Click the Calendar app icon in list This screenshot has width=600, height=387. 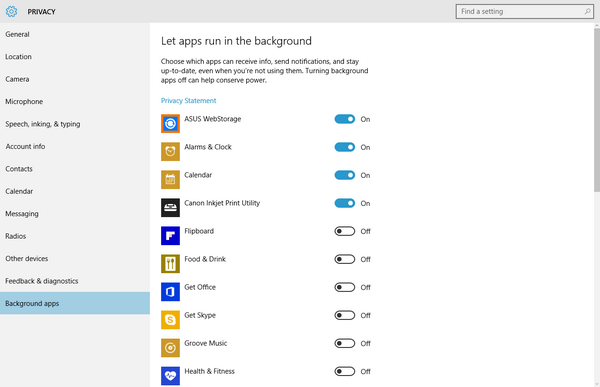(x=170, y=179)
